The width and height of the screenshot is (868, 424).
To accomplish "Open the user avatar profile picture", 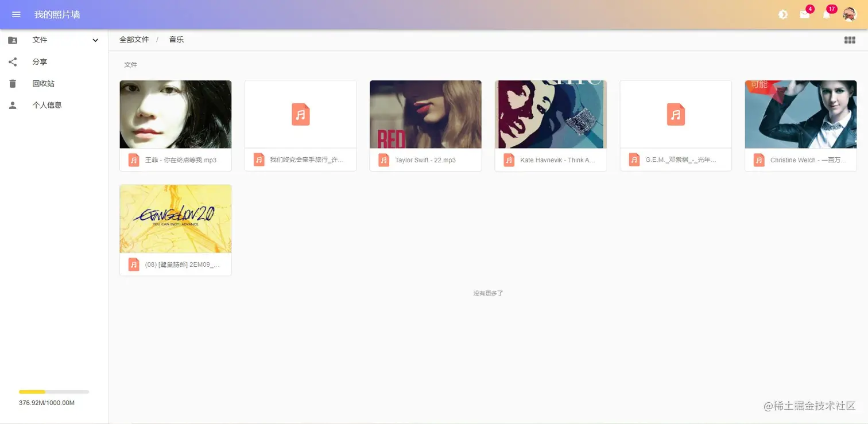I will coord(850,14).
